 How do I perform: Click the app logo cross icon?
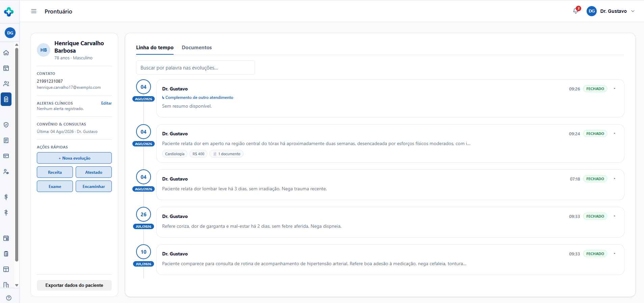tap(9, 12)
